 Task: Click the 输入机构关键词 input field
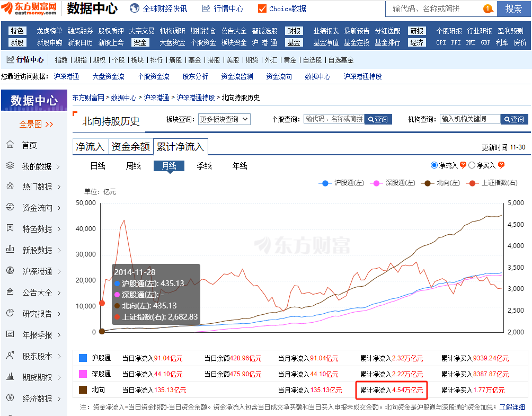(470, 119)
